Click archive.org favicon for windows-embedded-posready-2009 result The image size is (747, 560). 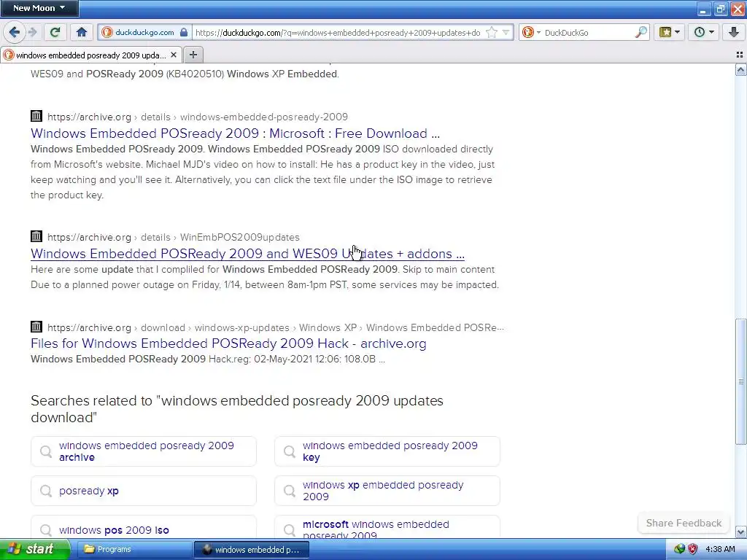click(36, 116)
